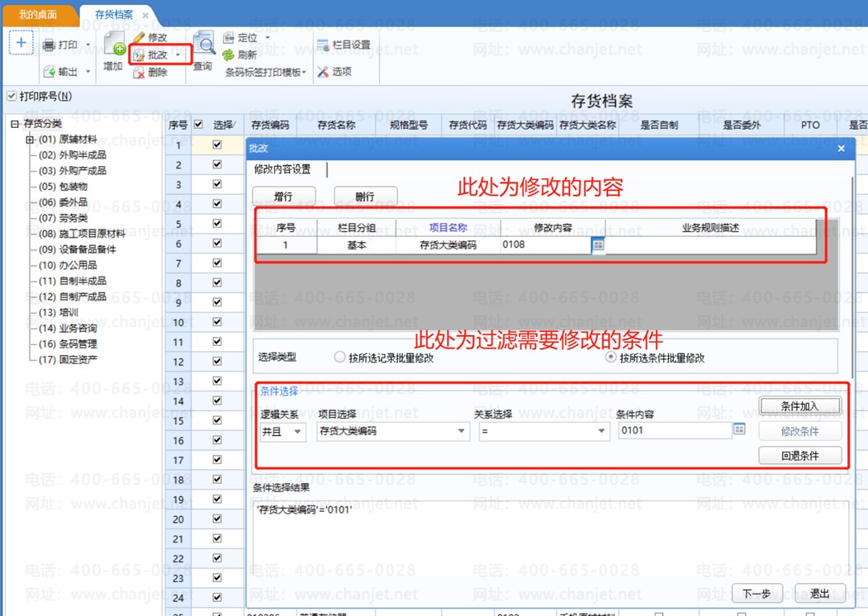Uncheck the checkbox in row 16
This screenshot has height=616, width=868.
[217, 440]
